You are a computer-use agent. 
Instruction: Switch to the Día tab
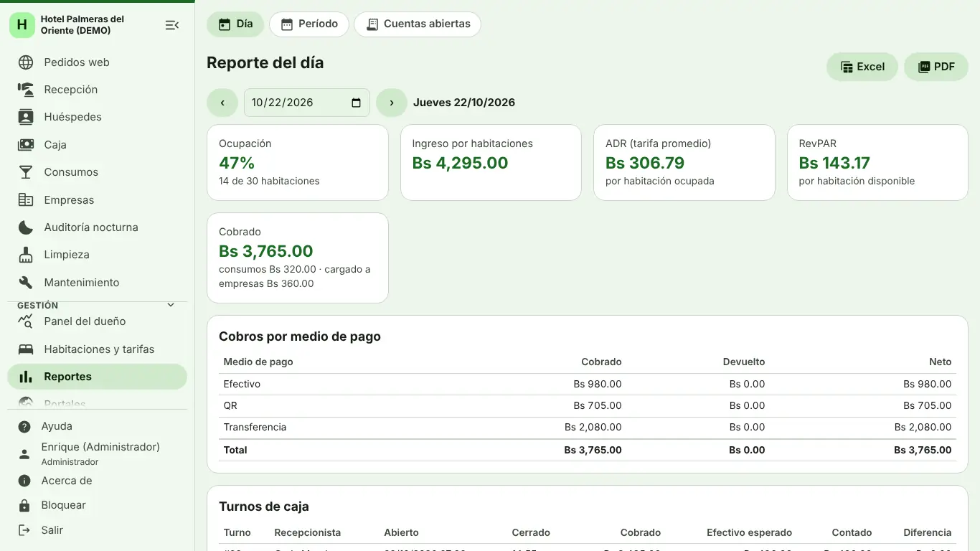click(235, 24)
